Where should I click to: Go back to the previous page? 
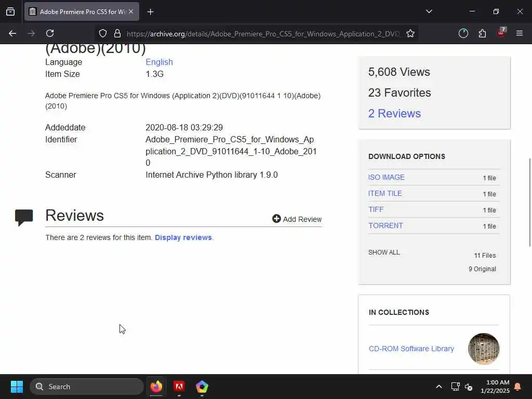(x=12, y=33)
